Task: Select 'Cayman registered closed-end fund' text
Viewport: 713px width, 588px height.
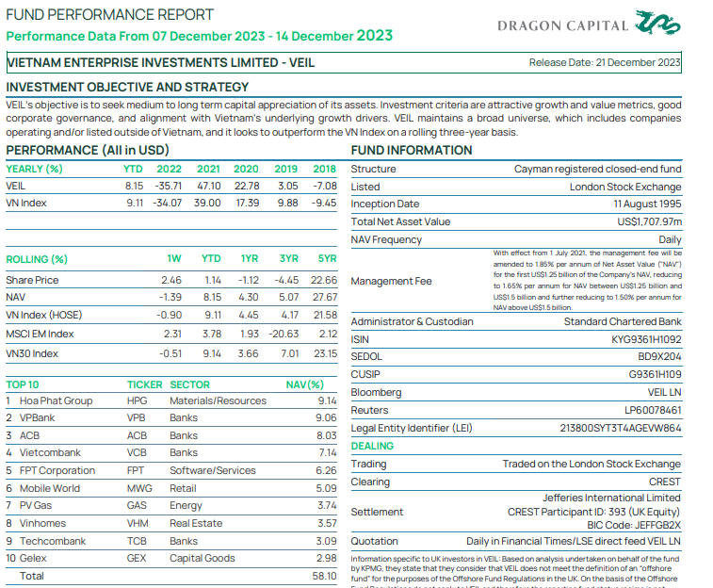Action: [597, 170]
